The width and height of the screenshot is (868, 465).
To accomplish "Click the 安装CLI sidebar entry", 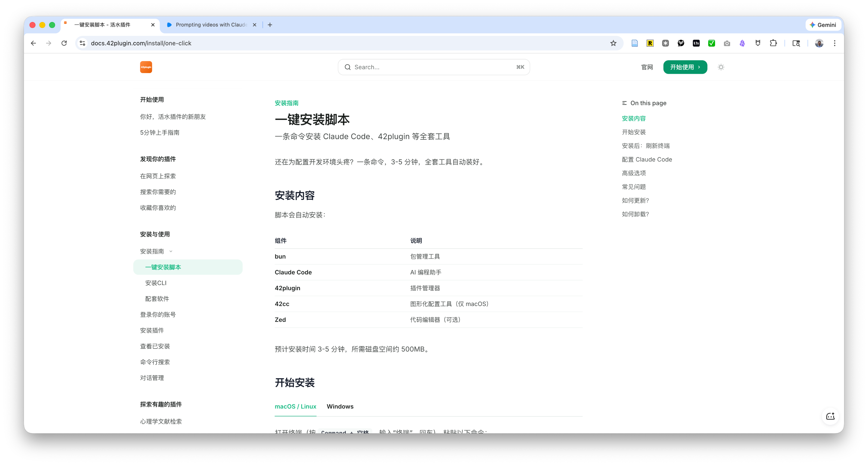I will 155,283.
